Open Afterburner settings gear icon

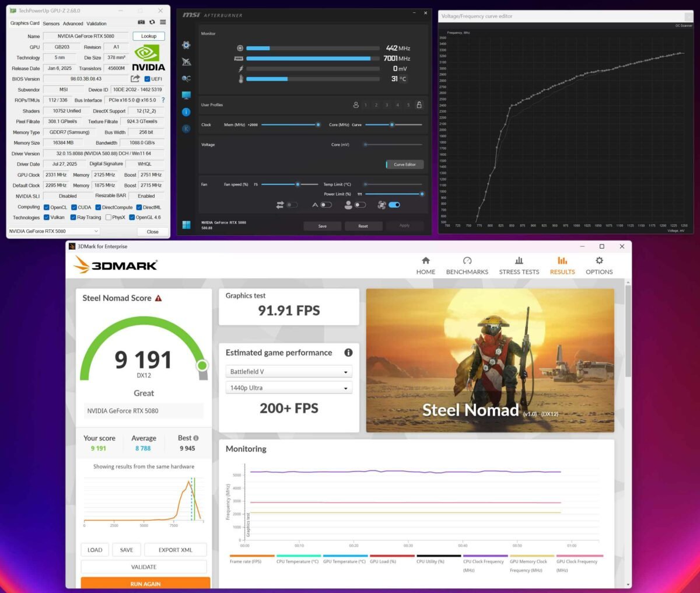coord(186,45)
